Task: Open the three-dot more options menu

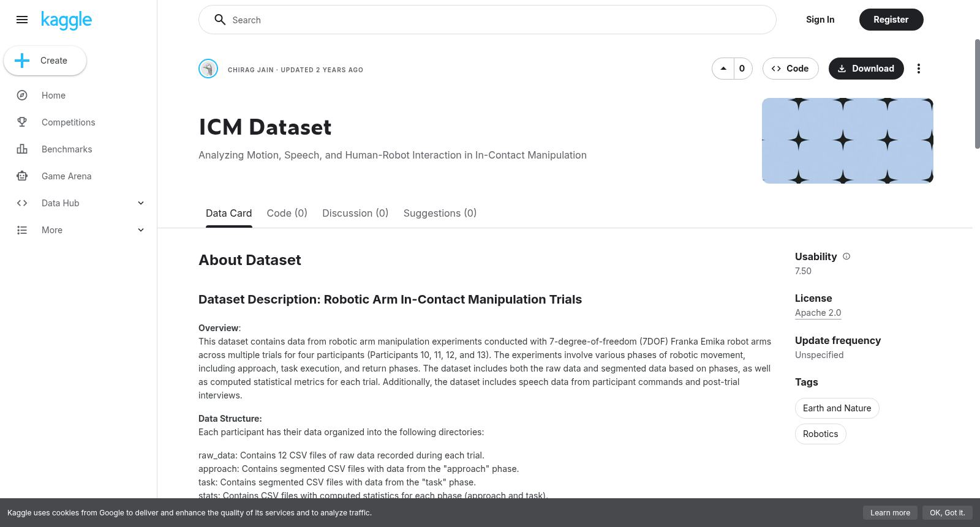Action: (x=918, y=69)
